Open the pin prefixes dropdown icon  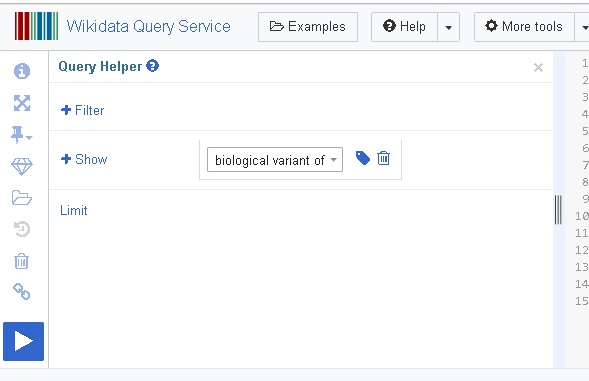[21, 135]
